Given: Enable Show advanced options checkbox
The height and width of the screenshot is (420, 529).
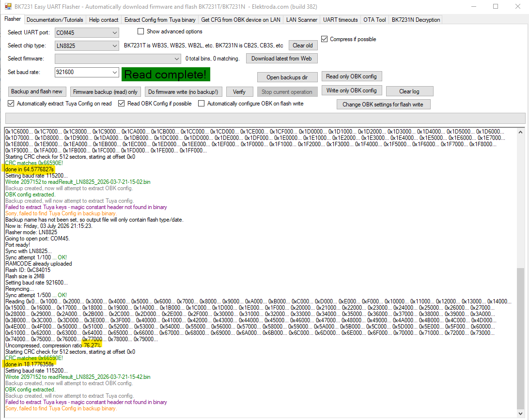Looking at the screenshot, I should click(140, 31).
